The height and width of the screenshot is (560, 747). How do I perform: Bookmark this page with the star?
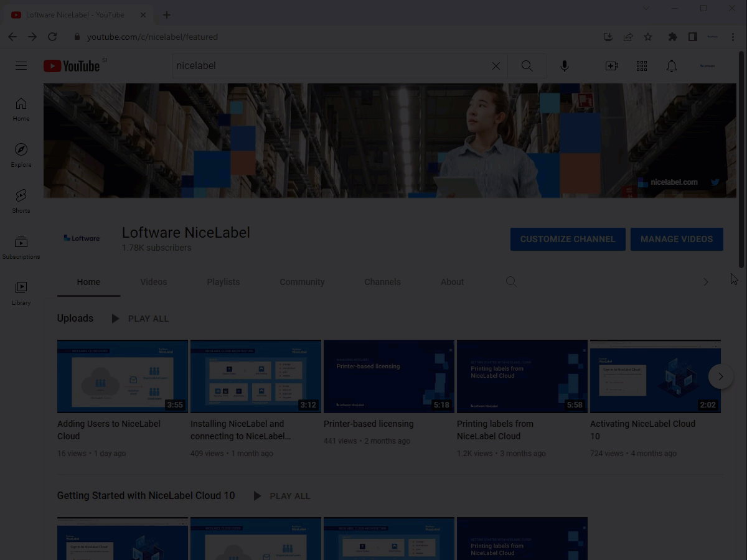point(648,37)
